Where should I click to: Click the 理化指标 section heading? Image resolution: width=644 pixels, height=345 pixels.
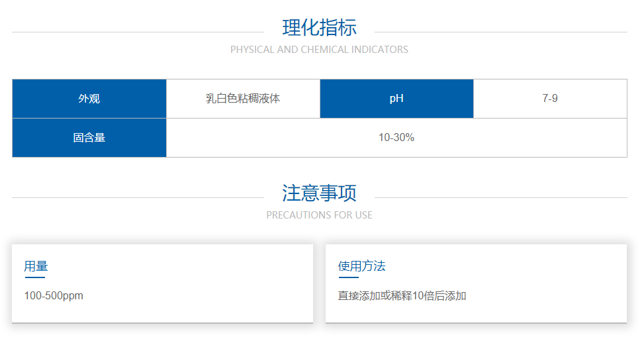click(319, 28)
